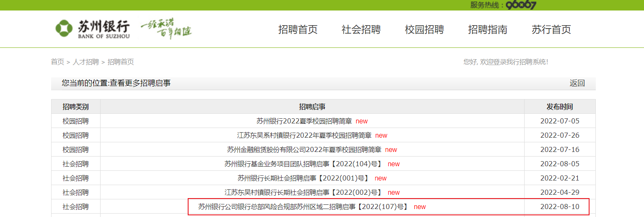This screenshot has width=644, height=217.
Task: Open 苏州银行基金业务项目团队招聘启事 2022(104)号
Action: [x=304, y=164]
